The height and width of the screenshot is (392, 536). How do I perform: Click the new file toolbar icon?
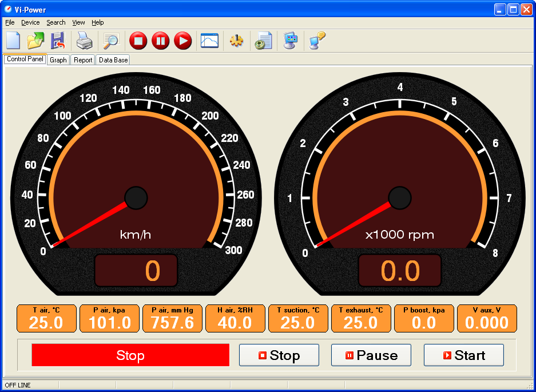point(13,41)
